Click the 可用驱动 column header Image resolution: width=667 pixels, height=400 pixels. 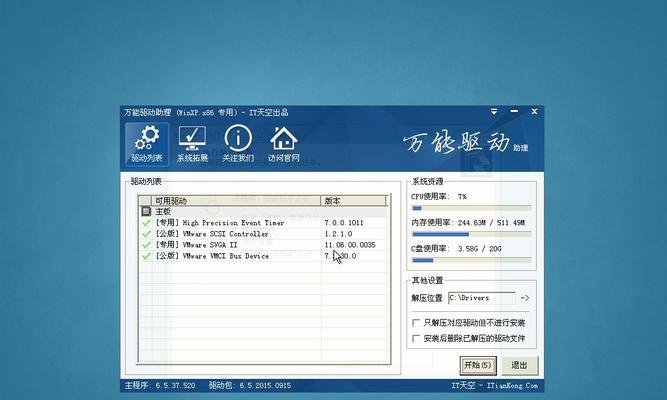point(236,201)
